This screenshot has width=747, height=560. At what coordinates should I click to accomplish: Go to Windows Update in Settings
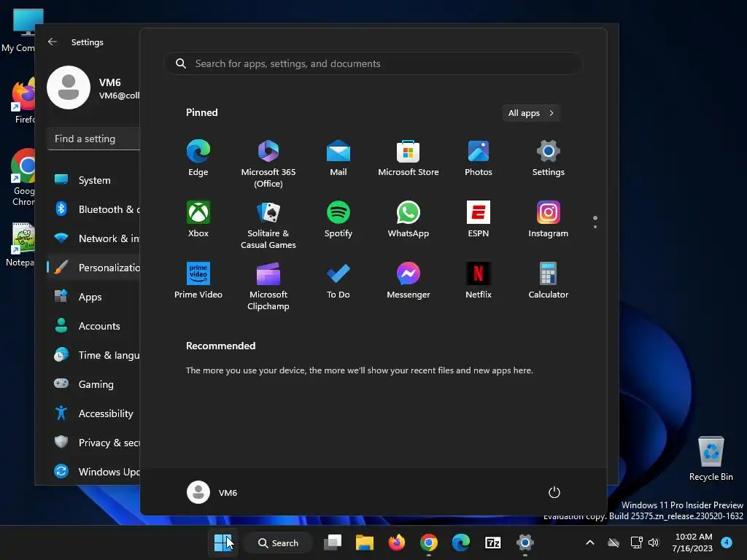[x=94, y=472]
